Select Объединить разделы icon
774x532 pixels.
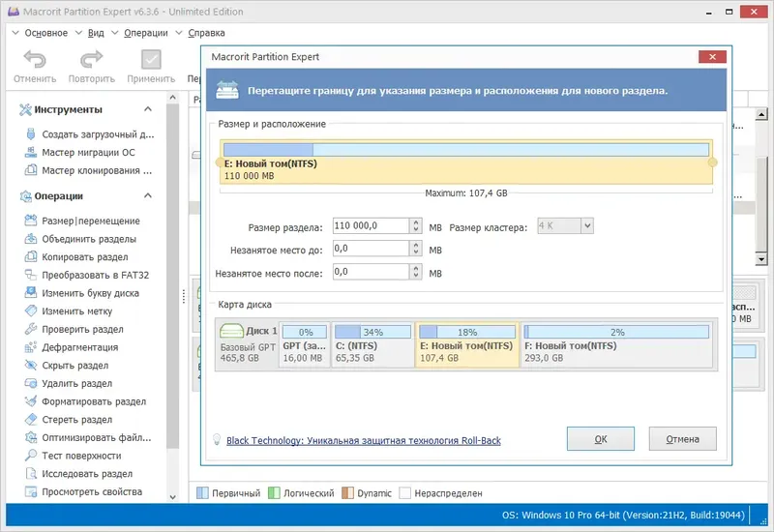tap(31, 239)
